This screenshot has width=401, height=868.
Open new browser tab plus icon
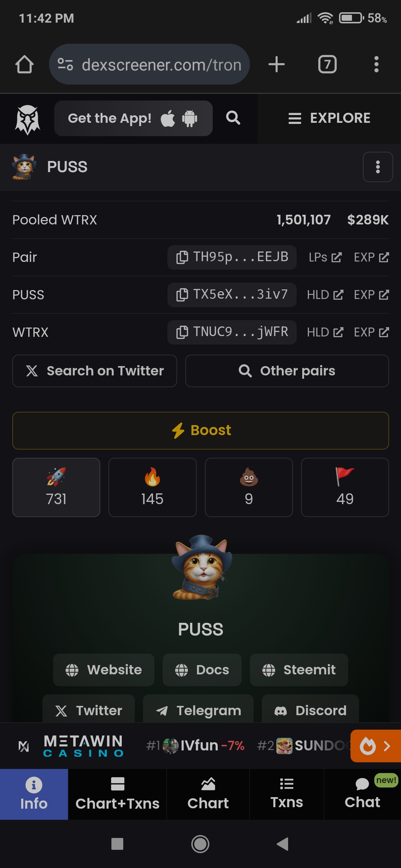pyautogui.click(x=277, y=64)
